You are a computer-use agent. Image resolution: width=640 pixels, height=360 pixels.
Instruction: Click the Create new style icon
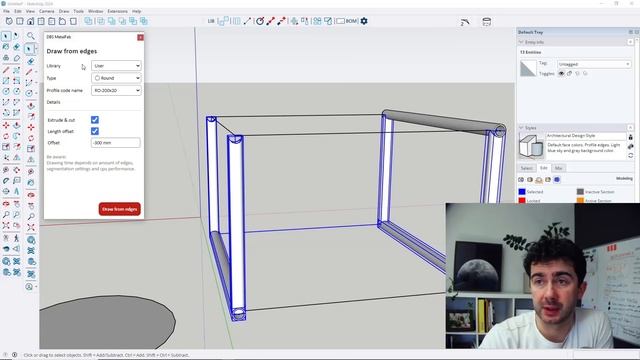pyautogui.click(x=631, y=146)
